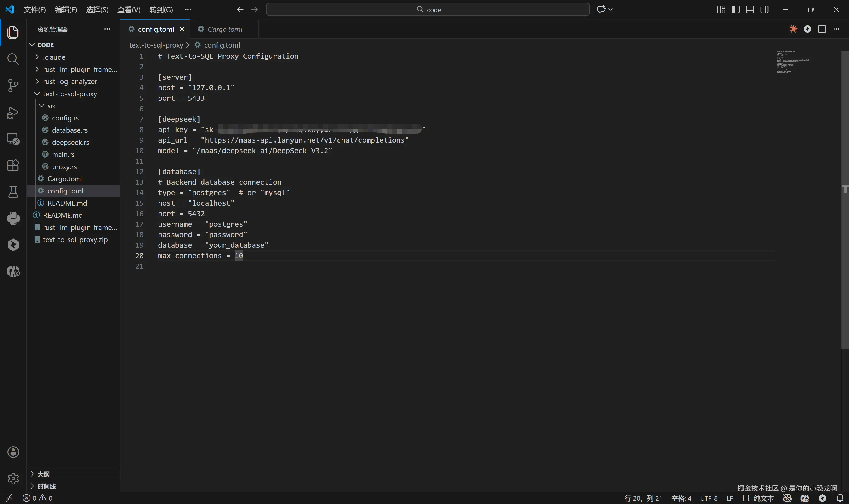Expand the rust-log-analyzer folder
This screenshot has height=504, width=849.
[x=70, y=82]
